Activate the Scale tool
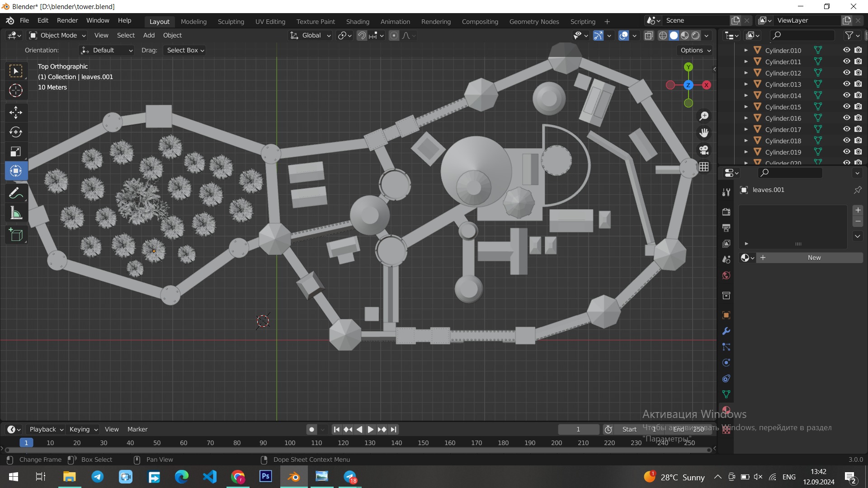The width and height of the screenshot is (868, 488). click(x=16, y=151)
